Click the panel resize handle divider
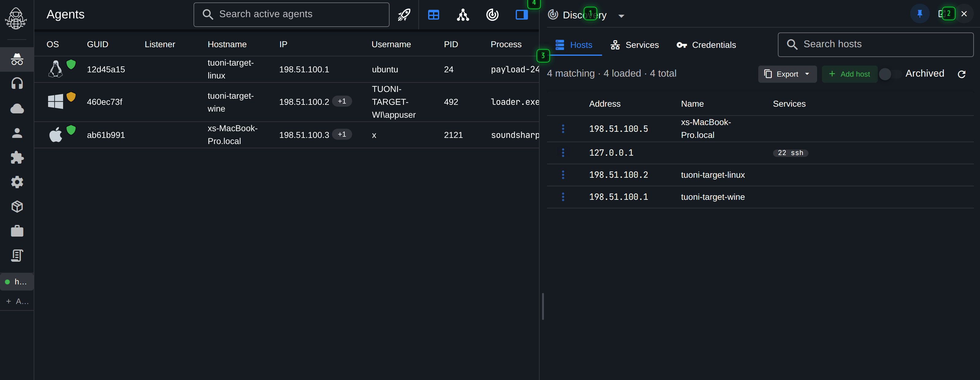The image size is (980, 380). 543,306
